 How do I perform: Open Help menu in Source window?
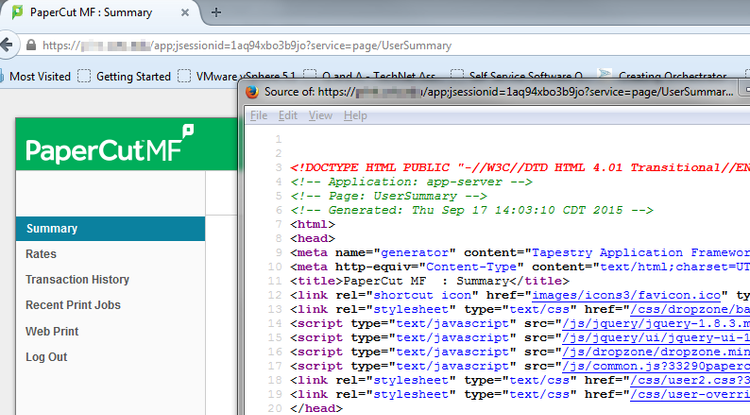pyautogui.click(x=355, y=116)
